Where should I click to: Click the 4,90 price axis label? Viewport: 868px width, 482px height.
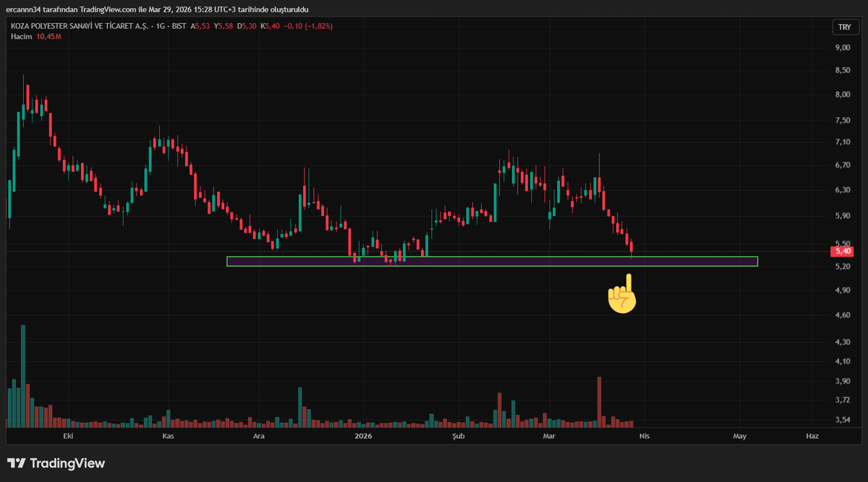tap(843, 291)
